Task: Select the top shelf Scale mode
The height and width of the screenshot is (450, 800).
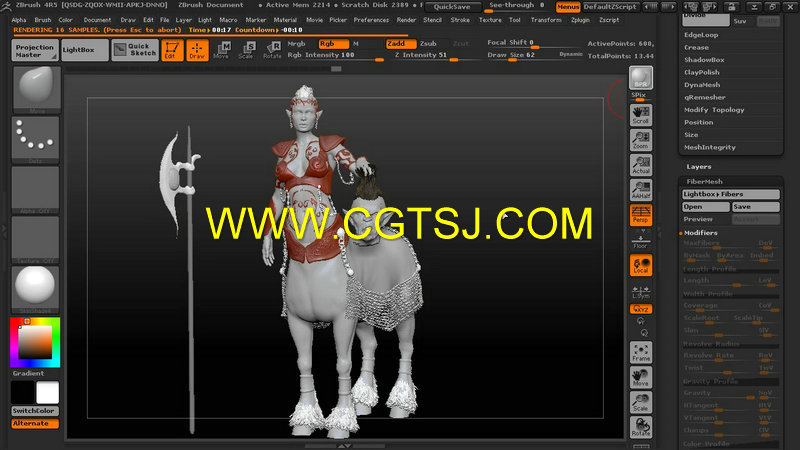Action: click(x=246, y=50)
